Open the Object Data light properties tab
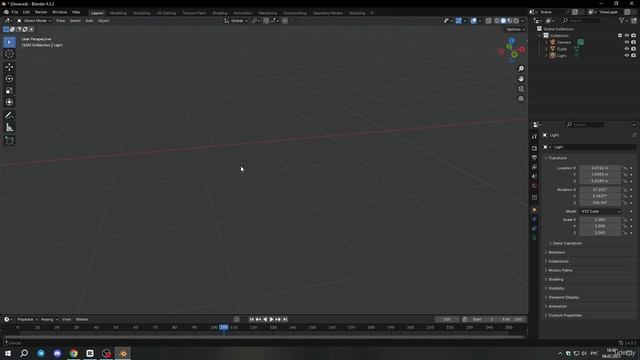The width and height of the screenshot is (640, 360). coord(534,237)
